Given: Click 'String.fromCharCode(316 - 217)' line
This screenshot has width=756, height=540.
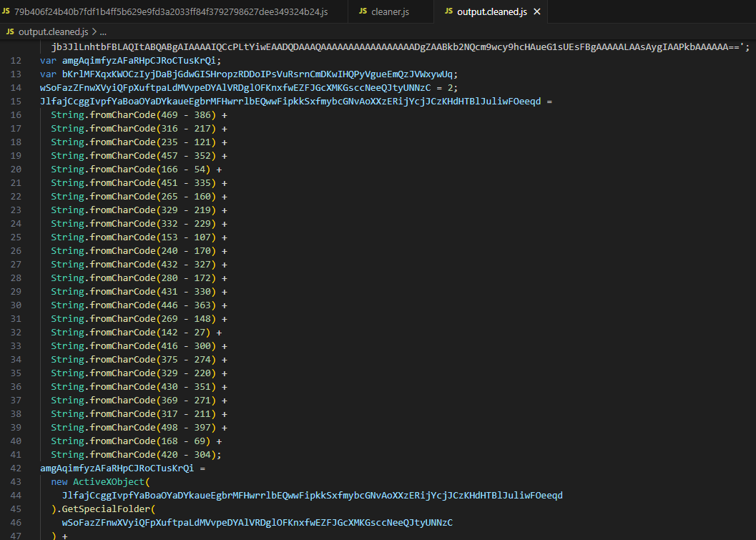Looking at the screenshot, I should point(139,128).
